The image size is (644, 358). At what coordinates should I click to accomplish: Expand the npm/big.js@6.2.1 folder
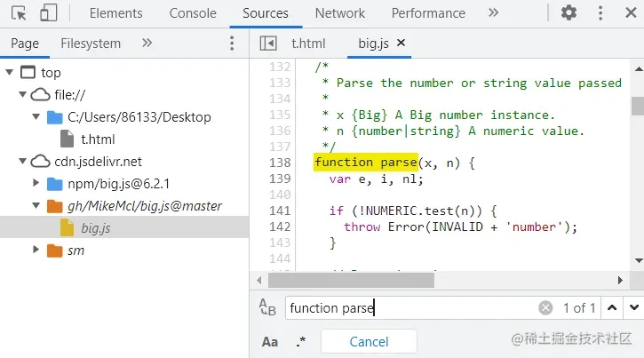36,184
